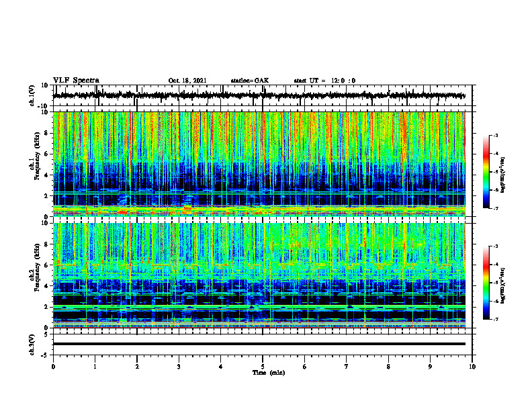Viewport: 532px width, 411px height.
Task: Click the 'Time (min)' axis title
Action: click(x=269, y=373)
